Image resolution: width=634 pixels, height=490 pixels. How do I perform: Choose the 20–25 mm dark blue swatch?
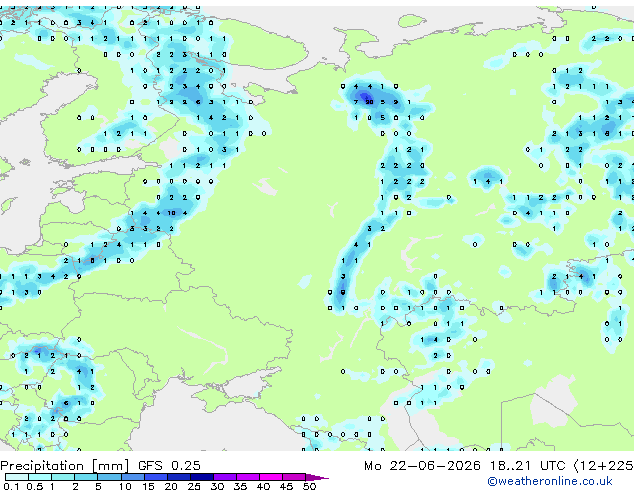(178, 477)
